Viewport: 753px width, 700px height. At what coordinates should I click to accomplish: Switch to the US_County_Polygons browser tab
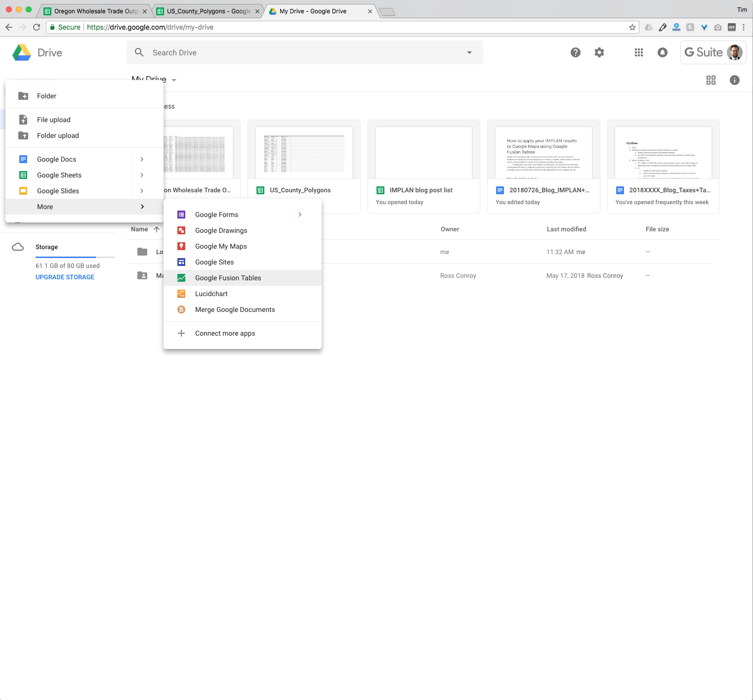208,11
